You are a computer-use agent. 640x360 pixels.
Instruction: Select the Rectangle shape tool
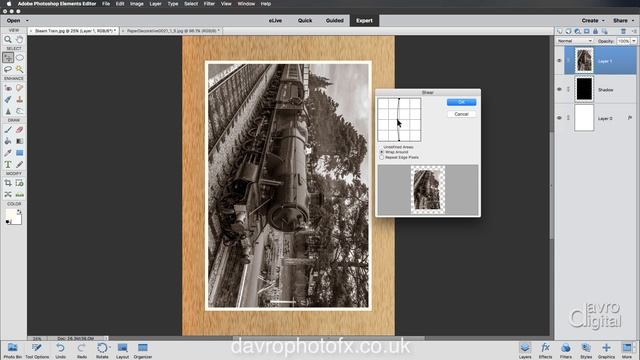pyautogui.click(x=20, y=153)
